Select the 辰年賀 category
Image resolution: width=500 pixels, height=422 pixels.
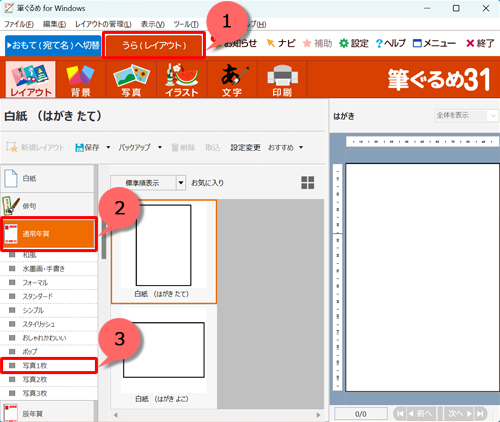pos(47,413)
